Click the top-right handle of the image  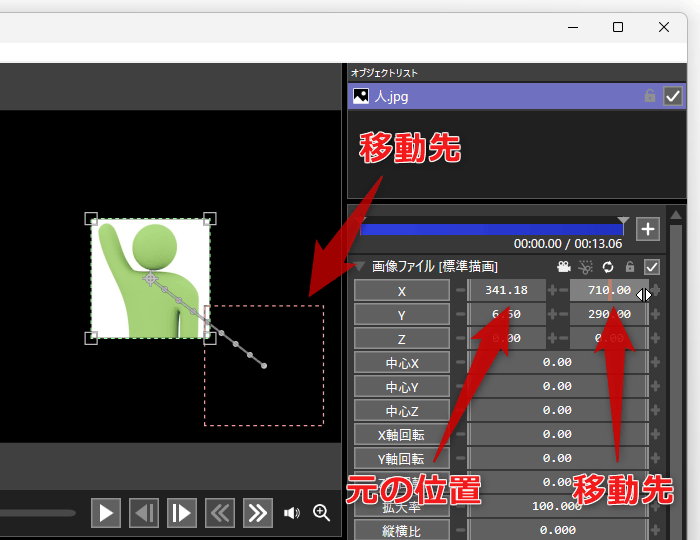pyautogui.click(x=210, y=219)
